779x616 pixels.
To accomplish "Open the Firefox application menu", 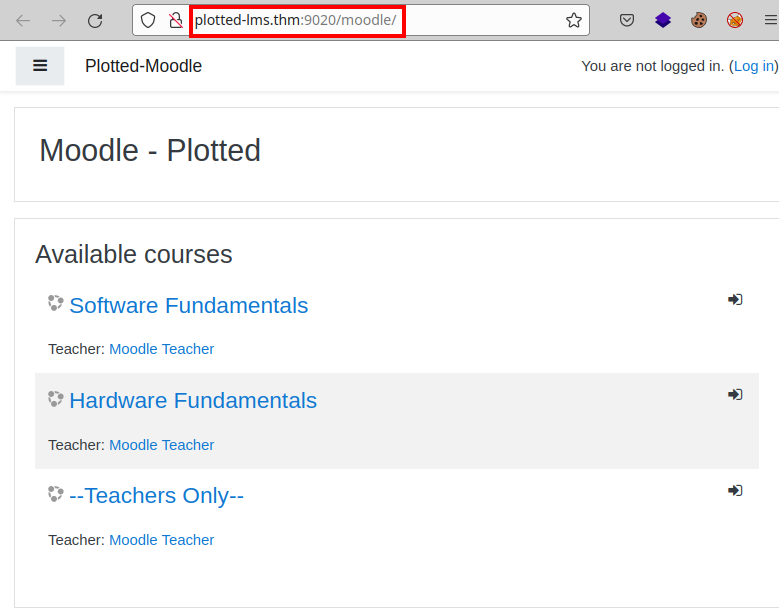I will pyautogui.click(x=771, y=20).
